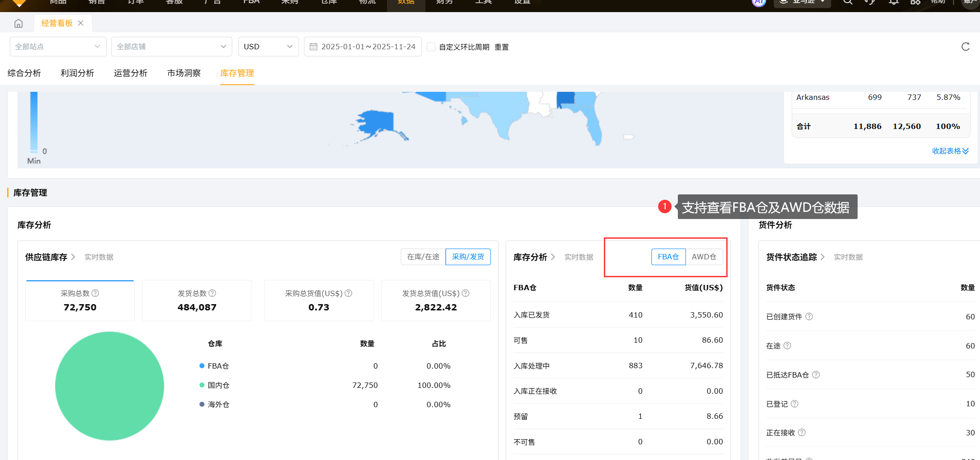
Task: Select the 在库/在途 toggle option
Action: tap(423, 257)
